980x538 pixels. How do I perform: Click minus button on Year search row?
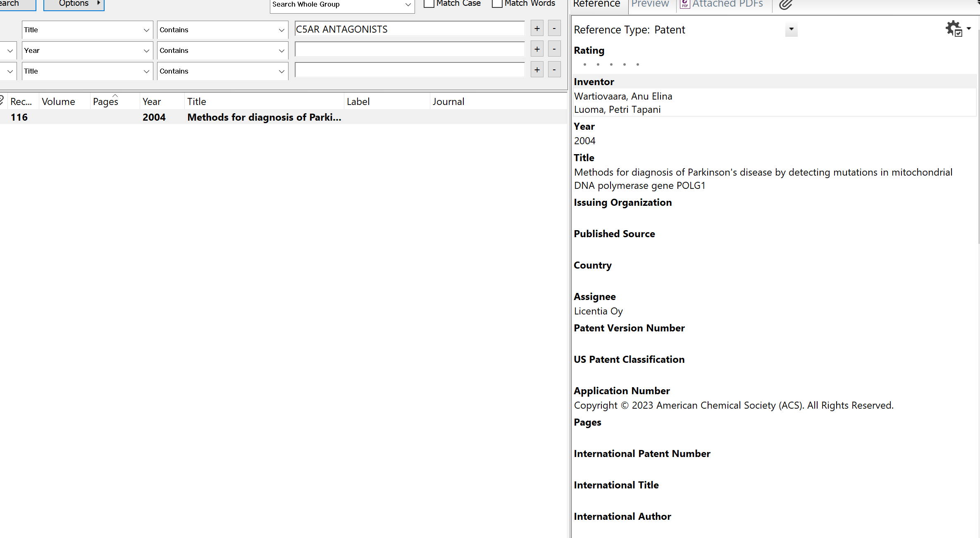[554, 49]
